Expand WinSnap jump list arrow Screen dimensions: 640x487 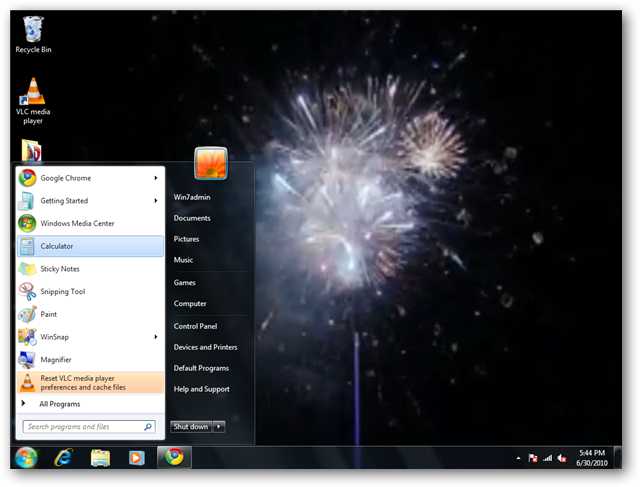coord(156,337)
